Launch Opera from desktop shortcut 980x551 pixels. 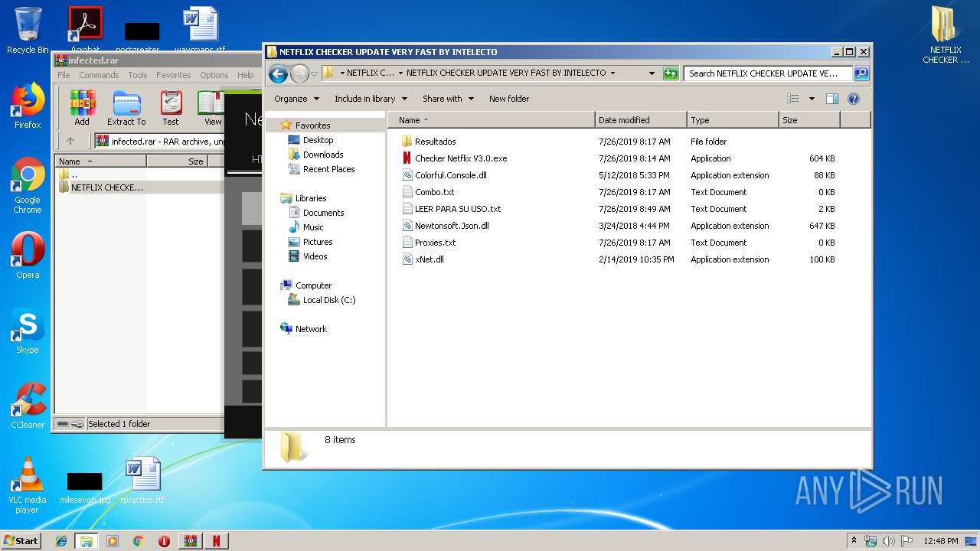click(28, 256)
